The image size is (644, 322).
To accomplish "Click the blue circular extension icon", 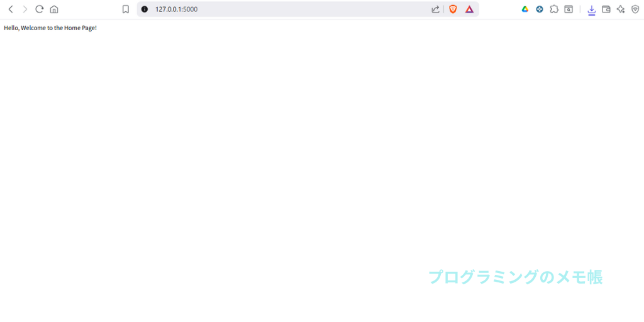I will tap(540, 9).
